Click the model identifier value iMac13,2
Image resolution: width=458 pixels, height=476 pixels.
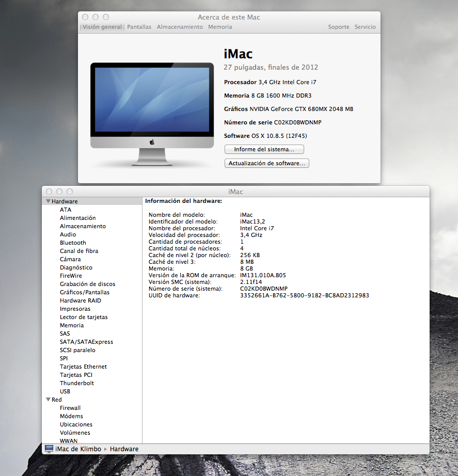click(x=252, y=221)
